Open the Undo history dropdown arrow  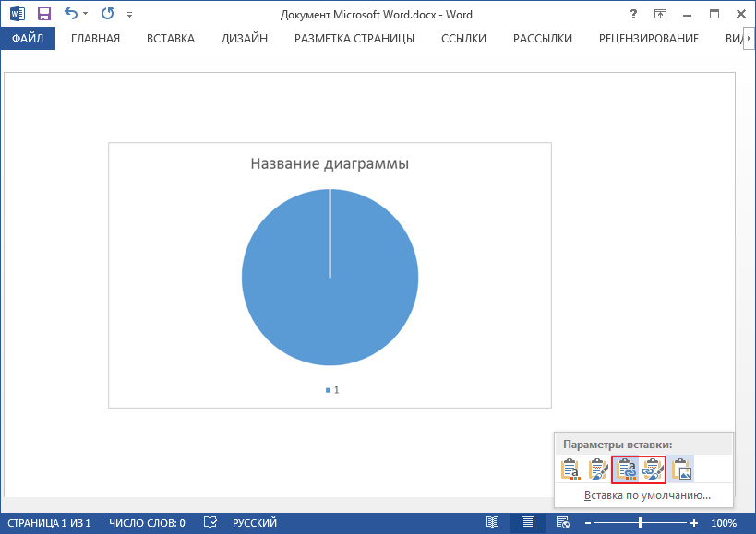[x=86, y=15]
